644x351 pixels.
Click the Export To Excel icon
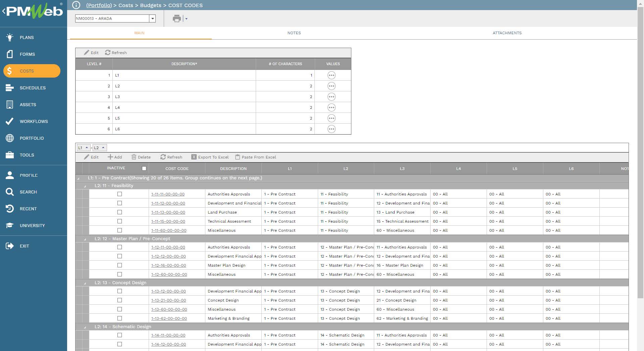(194, 157)
